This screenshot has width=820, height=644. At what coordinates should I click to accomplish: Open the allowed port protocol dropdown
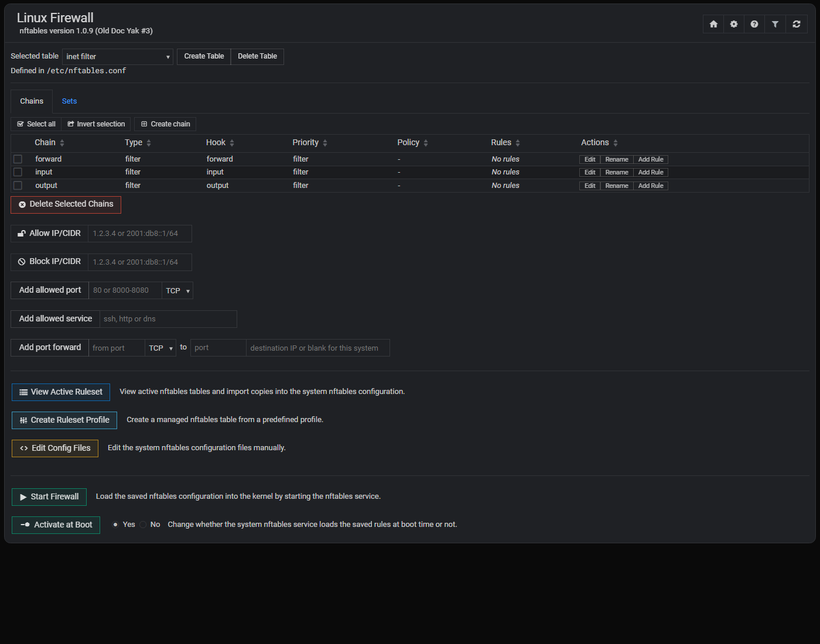tap(177, 290)
